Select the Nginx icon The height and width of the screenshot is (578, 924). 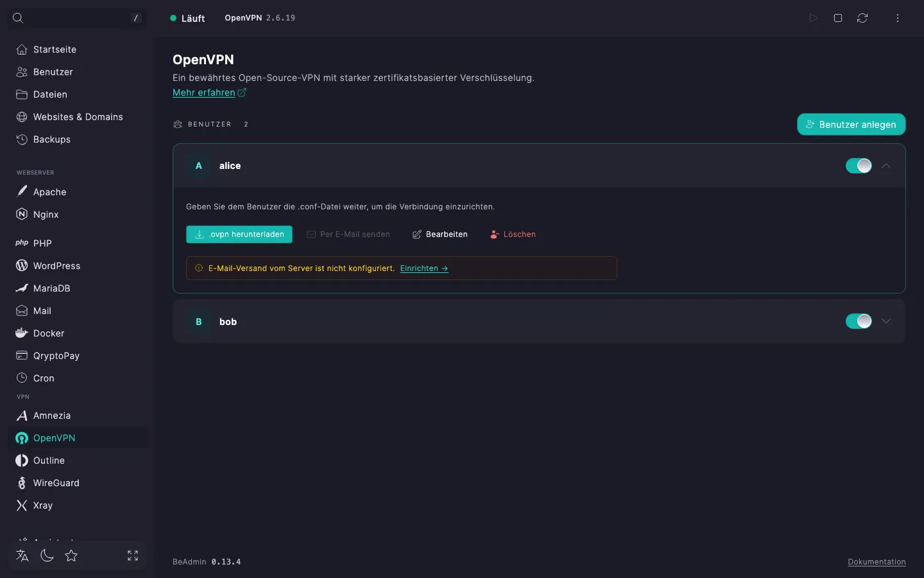tap(22, 215)
